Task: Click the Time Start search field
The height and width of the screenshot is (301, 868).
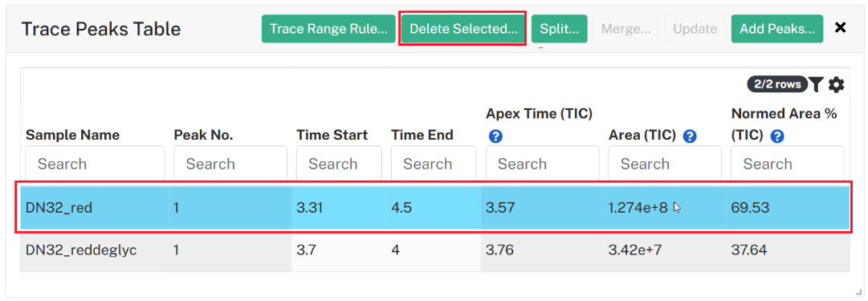Action: (339, 163)
